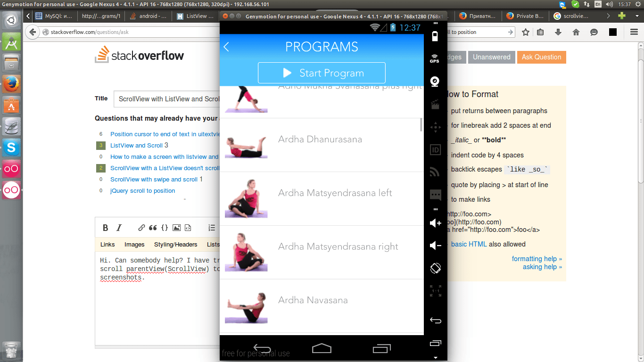The width and height of the screenshot is (644, 362).
Task: Click the stackoverflow.com address bar
Action: tap(130, 32)
